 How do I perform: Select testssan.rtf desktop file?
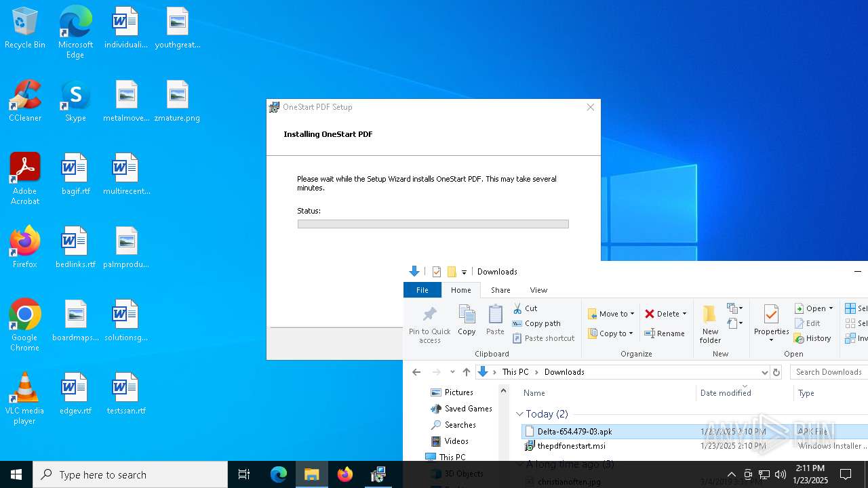[126, 394]
